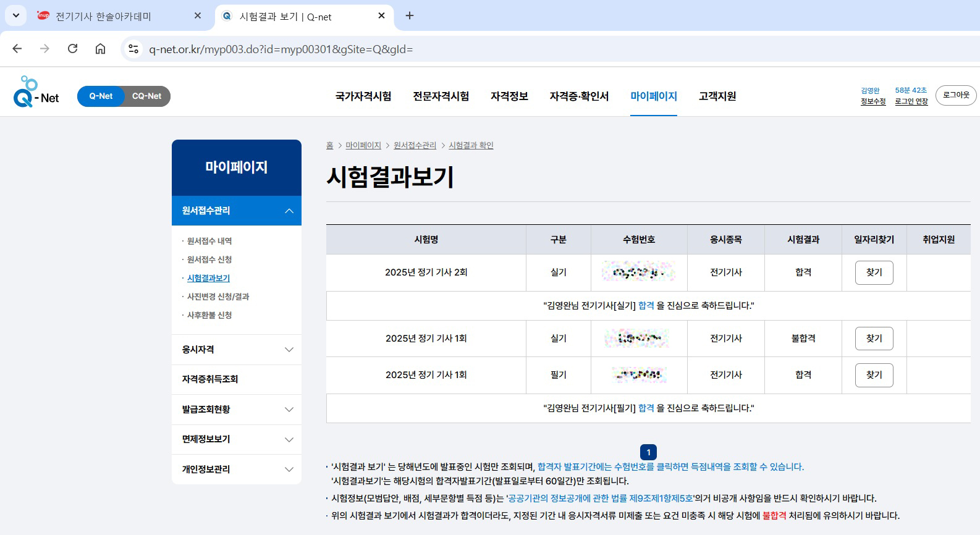Click the browser home icon

(100, 49)
